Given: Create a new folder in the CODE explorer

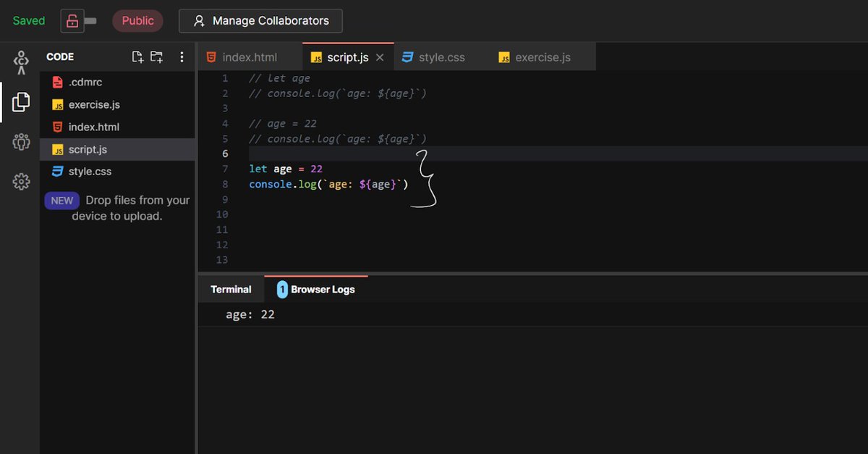Looking at the screenshot, I should 156,56.
